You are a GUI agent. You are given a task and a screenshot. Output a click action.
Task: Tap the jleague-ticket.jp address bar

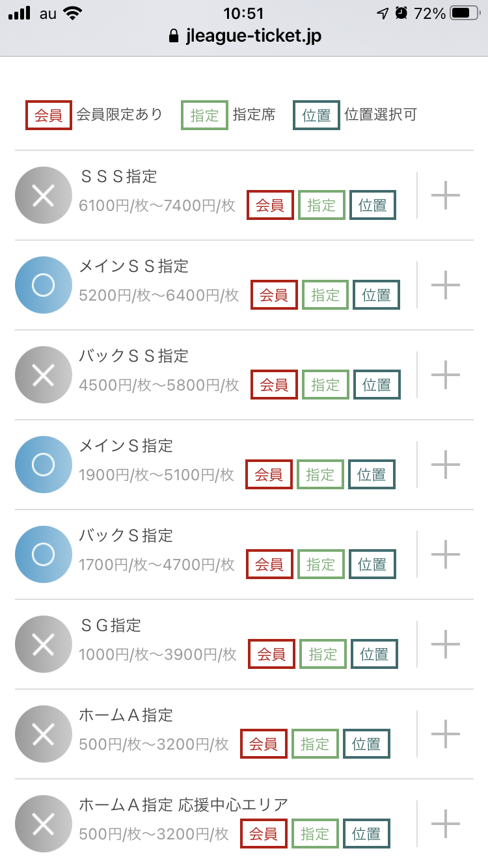click(x=244, y=36)
